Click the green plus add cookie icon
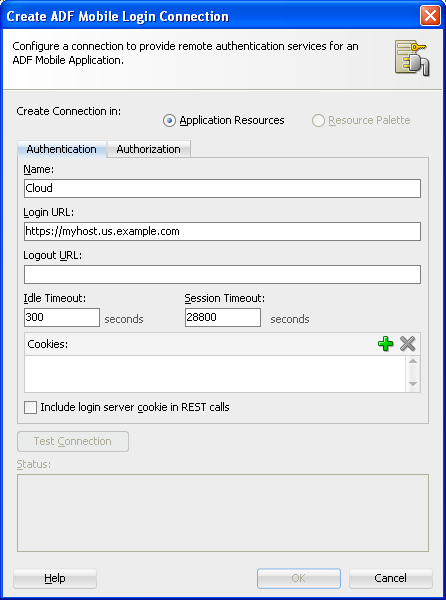The width and height of the screenshot is (446, 600). tap(385, 344)
